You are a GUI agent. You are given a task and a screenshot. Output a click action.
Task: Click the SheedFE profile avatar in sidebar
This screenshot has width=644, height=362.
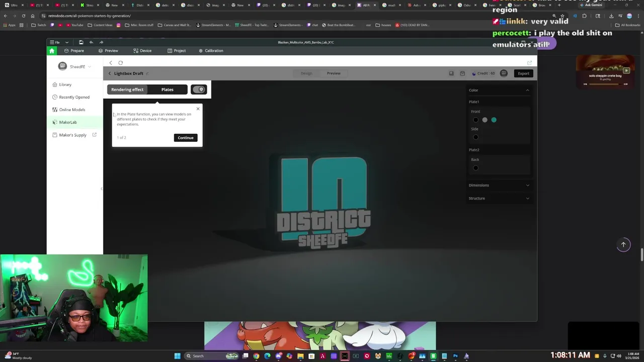pos(62,66)
